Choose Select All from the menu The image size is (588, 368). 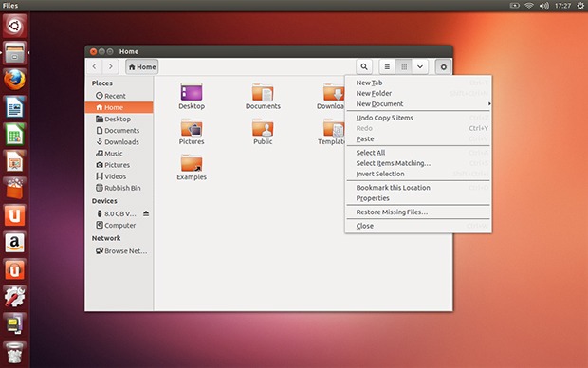418,153
